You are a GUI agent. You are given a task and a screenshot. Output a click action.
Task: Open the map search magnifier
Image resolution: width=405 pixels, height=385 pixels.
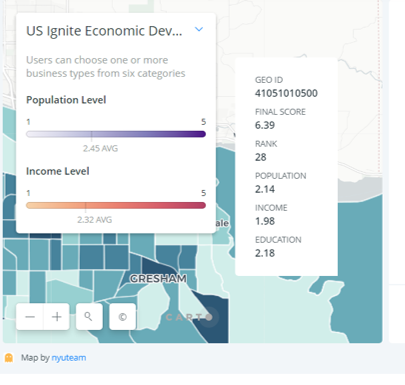89,316
